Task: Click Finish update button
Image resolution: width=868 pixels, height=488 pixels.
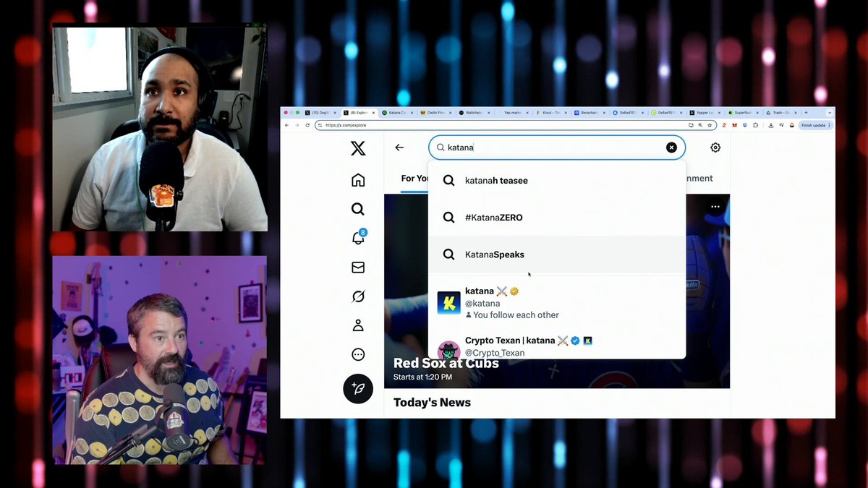Action: pos(816,125)
